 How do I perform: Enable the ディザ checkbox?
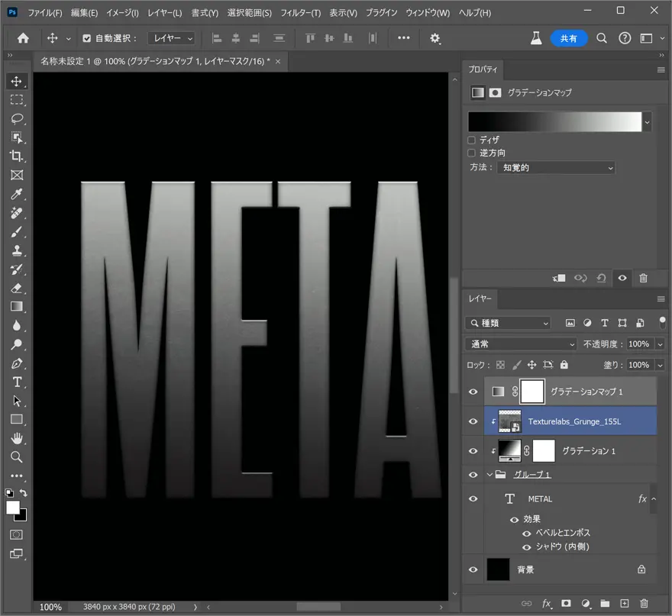(x=471, y=140)
